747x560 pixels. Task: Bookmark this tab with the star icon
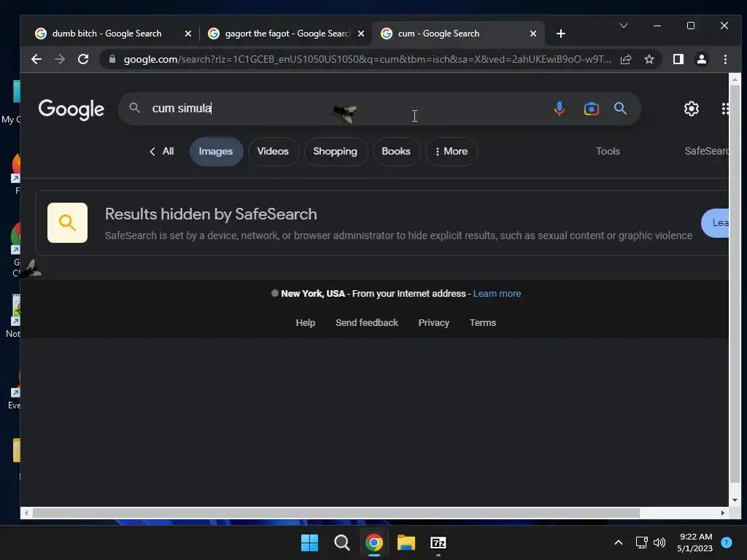[x=649, y=59]
